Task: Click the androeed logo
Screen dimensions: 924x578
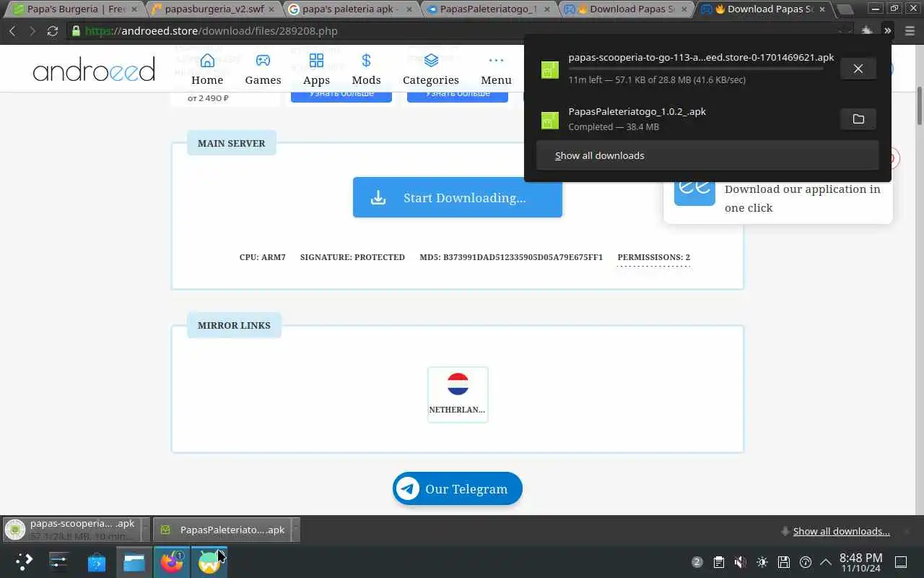Action: pyautogui.click(x=94, y=70)
